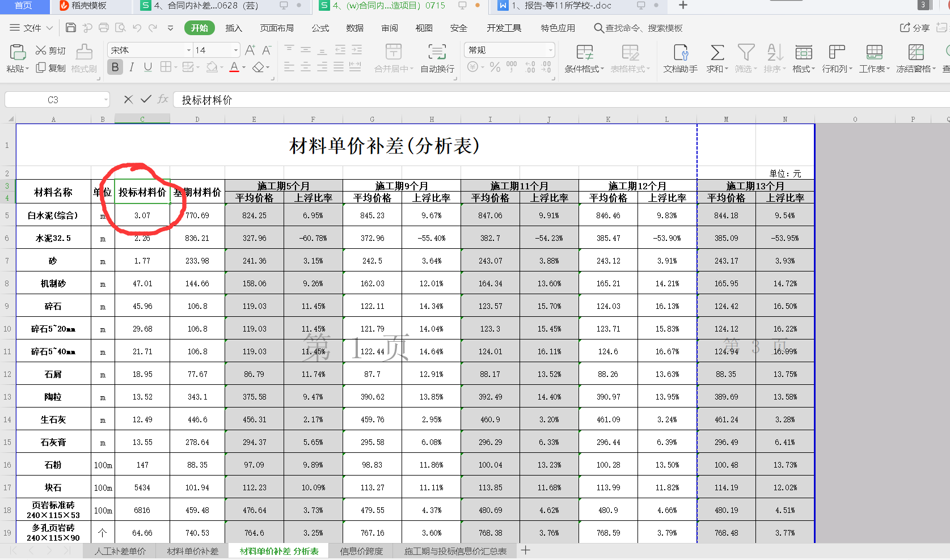
Task: Align cell text to top
Action: (x=289, y=50)
